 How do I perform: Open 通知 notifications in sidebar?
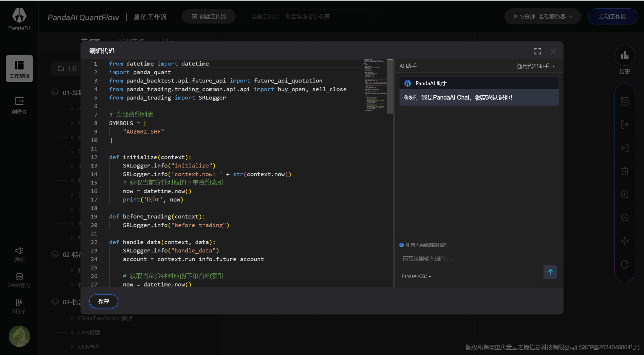pyautogui.click(x=19, y=255)
